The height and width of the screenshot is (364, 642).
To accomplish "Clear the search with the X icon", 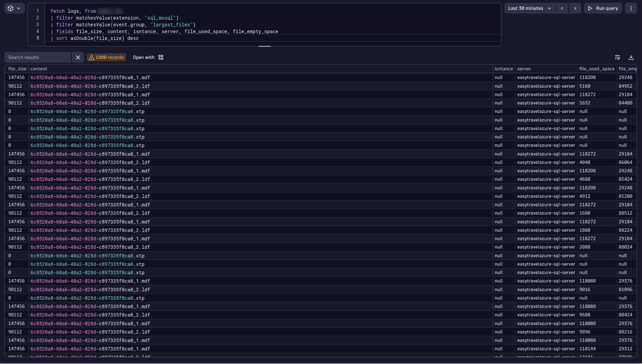I will tap(78, 57).
